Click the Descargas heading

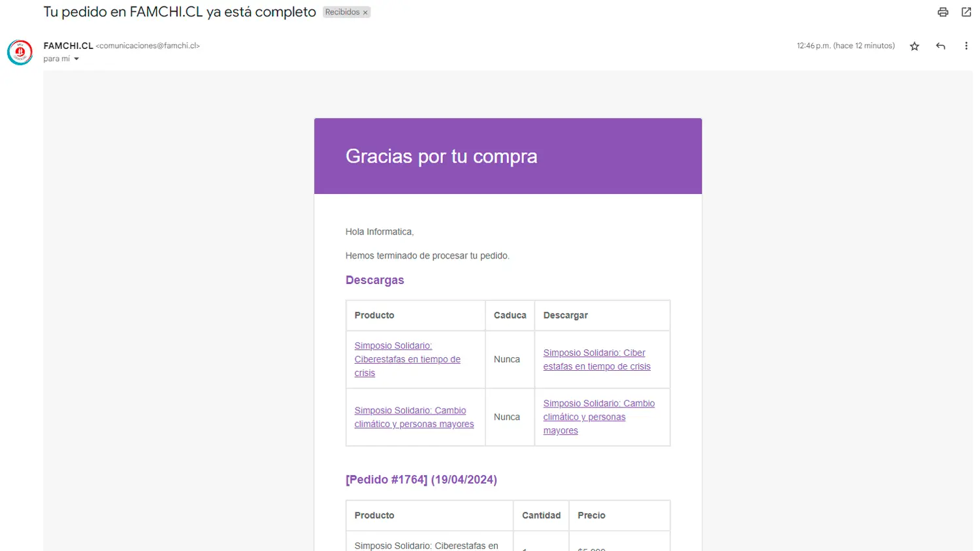point(375,280)
